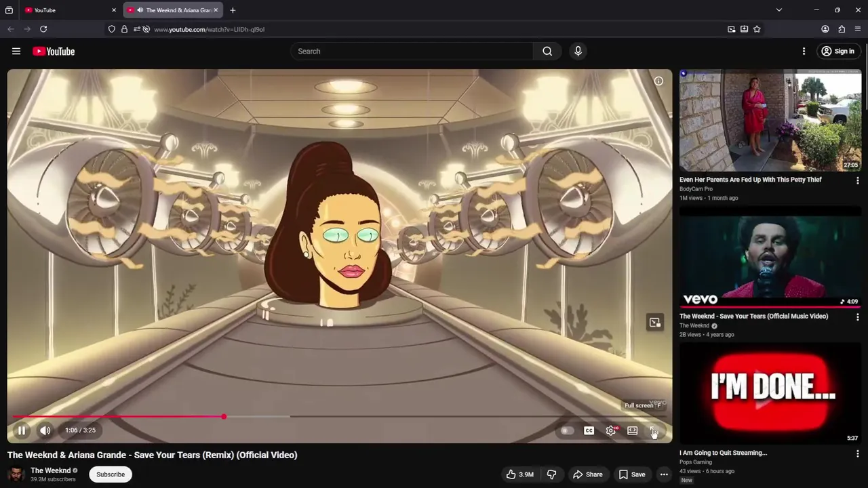Screen dimensions: 868x488
Task: Start voice search with the microphone
Action: click(x=578, y=52)
